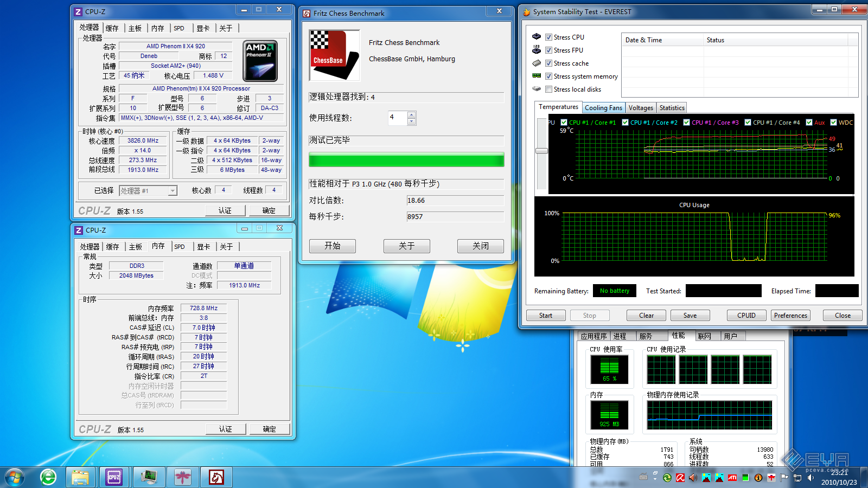Click the CPUID button in EVEREST
This screenshot has height=488, width=868.
[746, 316]
